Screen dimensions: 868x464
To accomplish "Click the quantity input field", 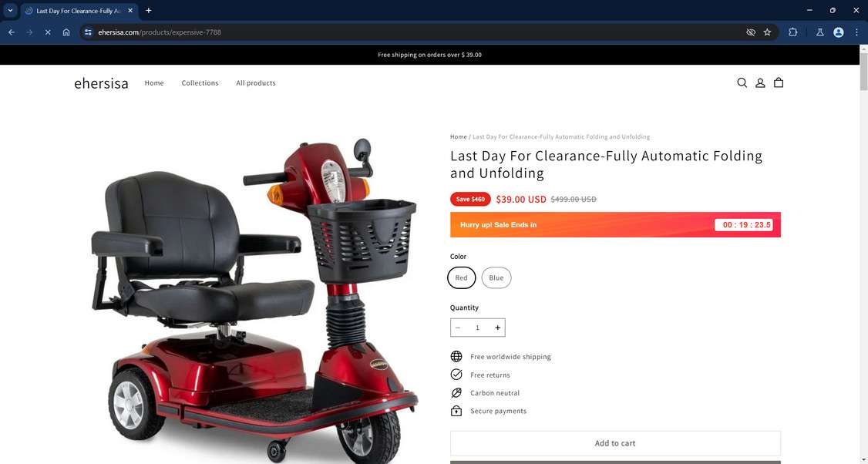I will click(x=477, y=328).
